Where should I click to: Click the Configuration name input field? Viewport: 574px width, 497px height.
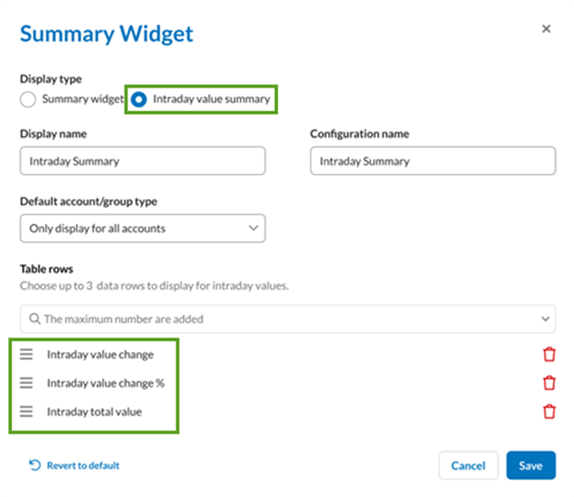click(x=433, y=161)
